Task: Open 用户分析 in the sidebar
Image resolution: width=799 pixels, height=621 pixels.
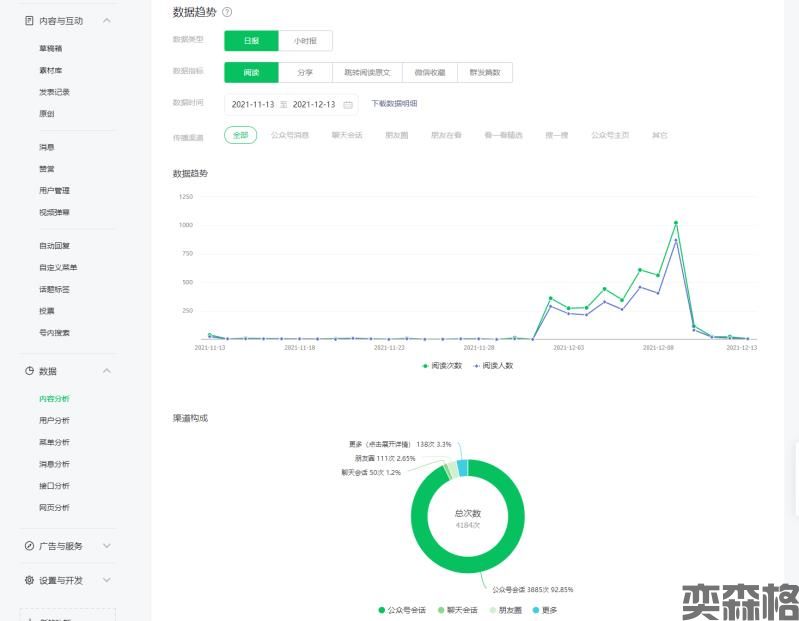Action: 54,420
